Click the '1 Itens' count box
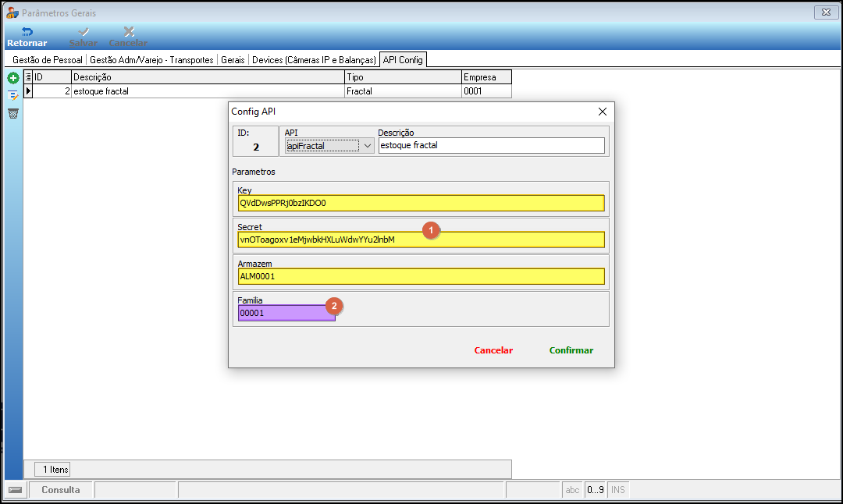 (53, 470)
